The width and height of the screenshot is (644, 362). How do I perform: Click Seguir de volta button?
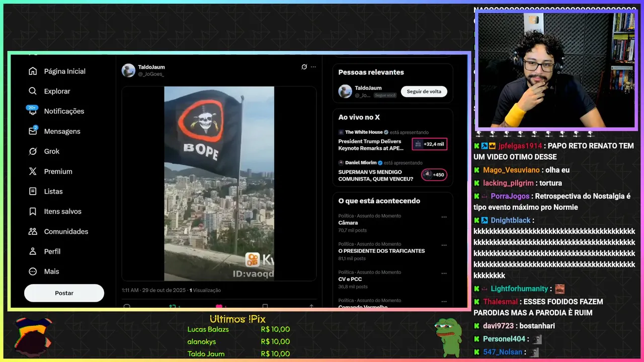click(x=424, y=92)
